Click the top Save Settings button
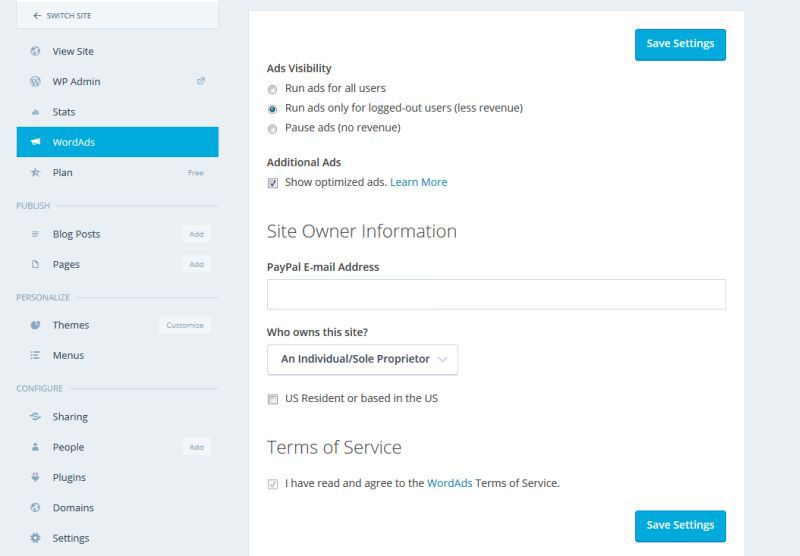The height and width of the screenshot is (556, 800). click(680, 44)
